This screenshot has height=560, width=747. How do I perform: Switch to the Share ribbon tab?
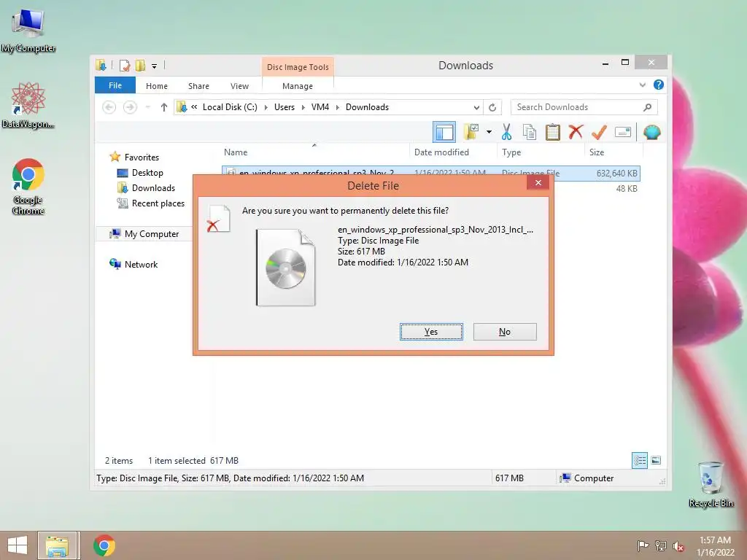pyautogui.click(x=198, y=86)
